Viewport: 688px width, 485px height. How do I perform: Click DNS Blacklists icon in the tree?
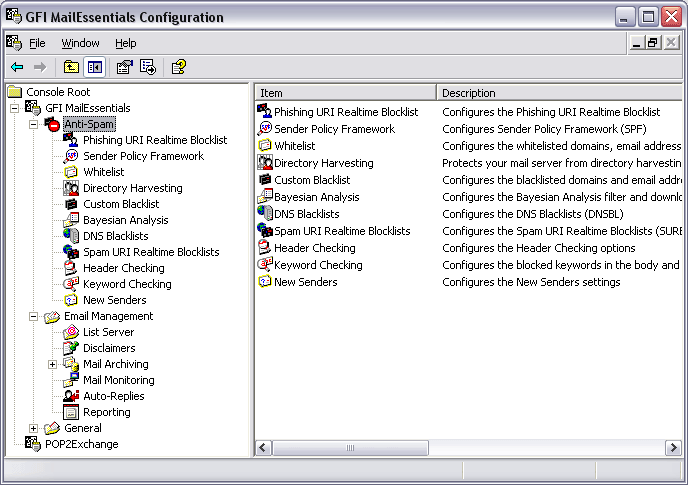click(71, 236)
